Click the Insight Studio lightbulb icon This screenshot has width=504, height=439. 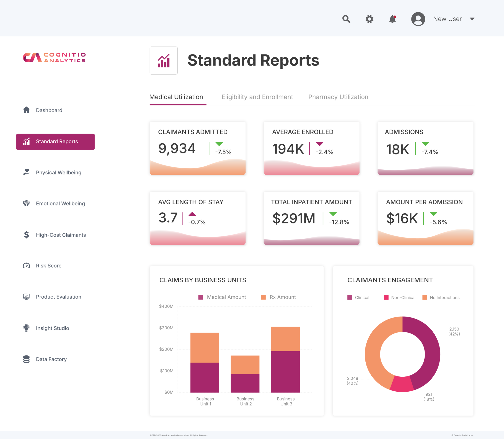coord(26,328)
